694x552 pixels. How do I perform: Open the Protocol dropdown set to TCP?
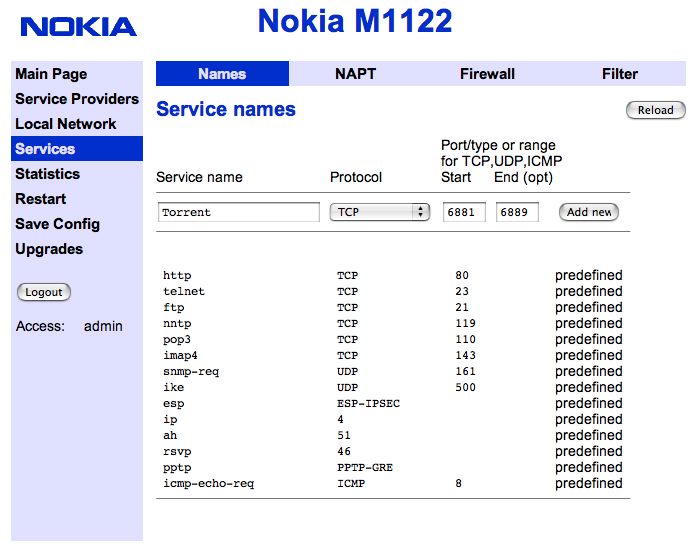[x=379, y=212]
